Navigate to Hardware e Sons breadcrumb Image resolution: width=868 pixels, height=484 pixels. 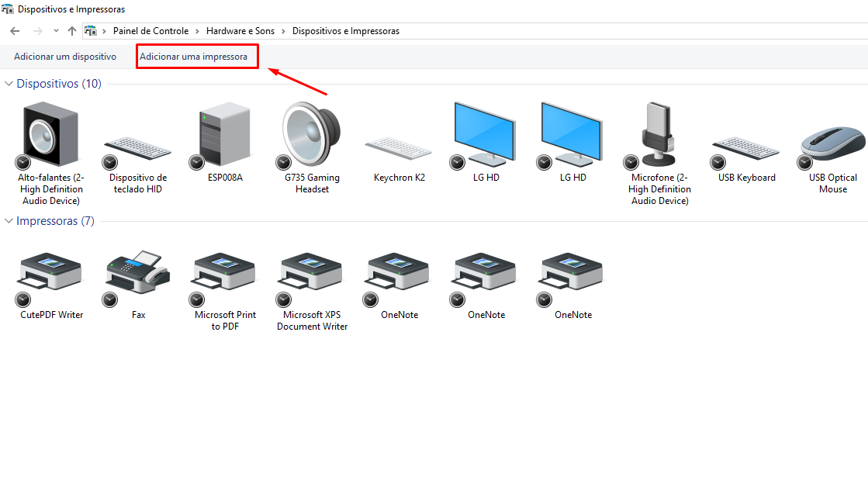tap(240, 31)
